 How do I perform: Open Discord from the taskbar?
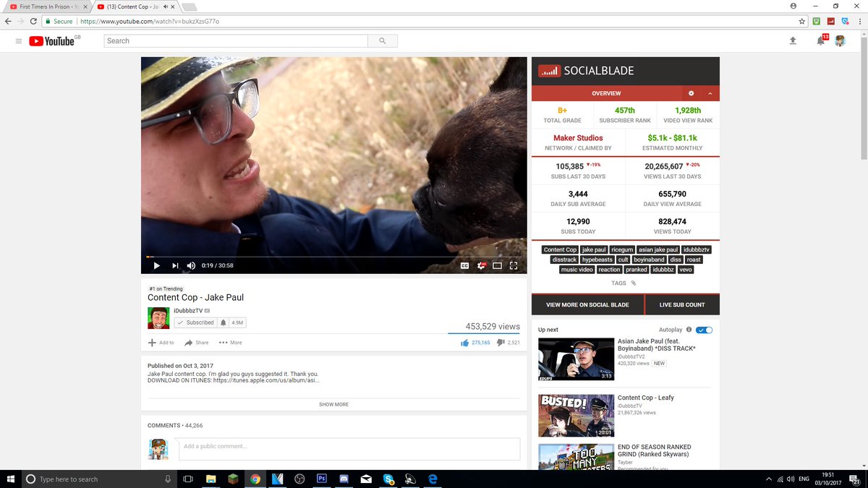point(344,479)
